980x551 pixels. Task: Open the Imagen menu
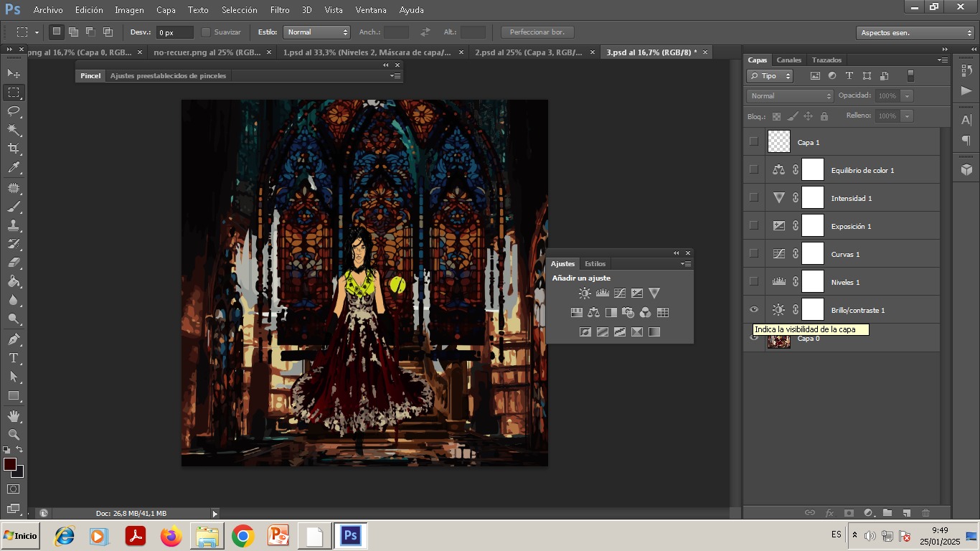click(129, 10)
